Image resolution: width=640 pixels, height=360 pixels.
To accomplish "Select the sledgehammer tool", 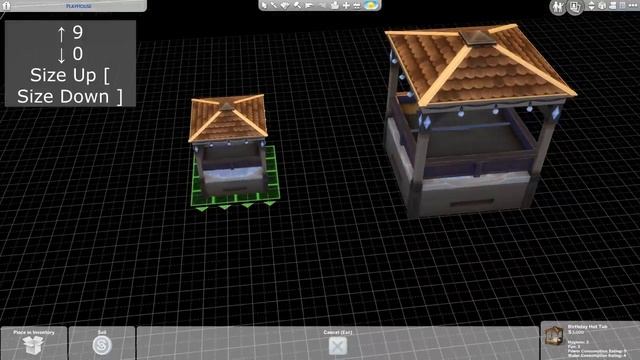I will coord(298,5).
